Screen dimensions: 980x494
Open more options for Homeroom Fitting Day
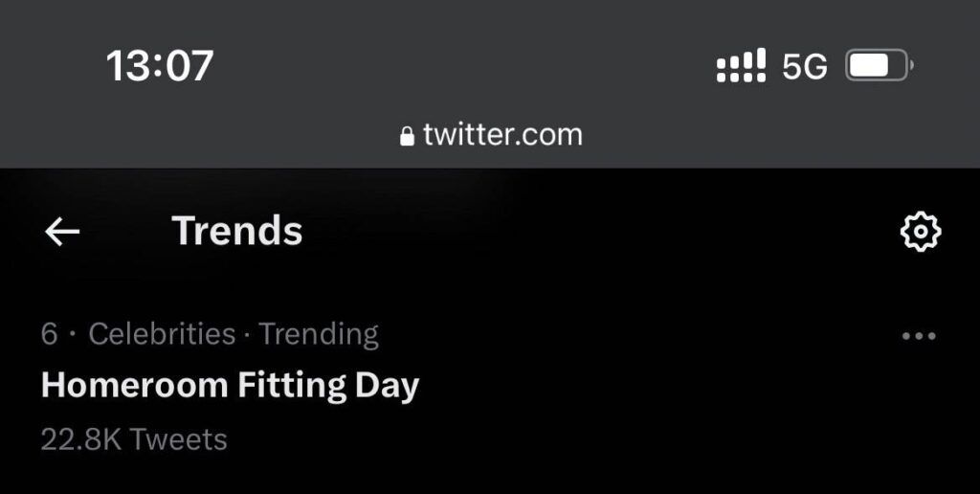[919, 336]
